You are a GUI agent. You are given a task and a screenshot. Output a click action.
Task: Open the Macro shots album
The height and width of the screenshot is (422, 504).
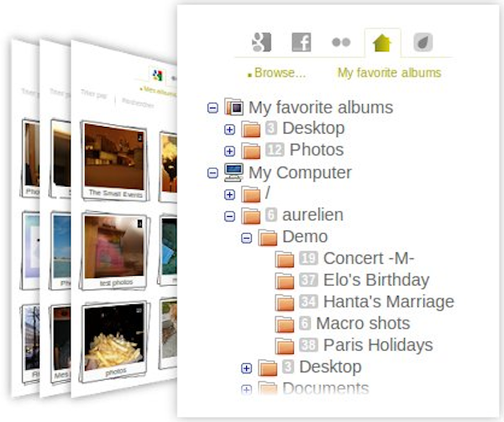(x=363, y=324)
